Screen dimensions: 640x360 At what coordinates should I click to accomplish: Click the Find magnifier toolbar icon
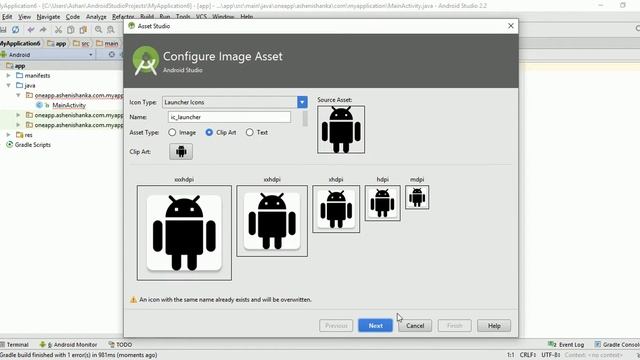pyautogui.click(x=98, y=30)
